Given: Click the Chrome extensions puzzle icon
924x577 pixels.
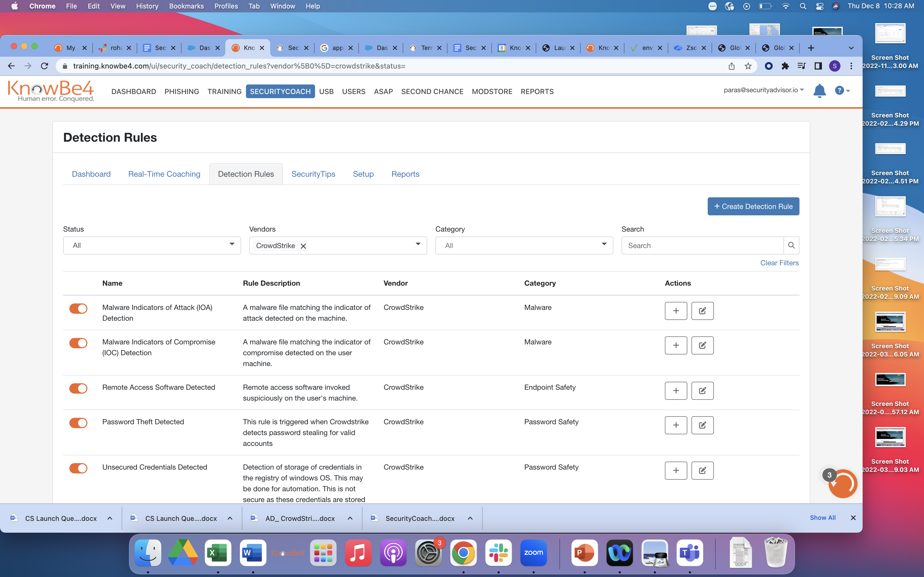Looking at the screenshot, I should pos(785,66).
